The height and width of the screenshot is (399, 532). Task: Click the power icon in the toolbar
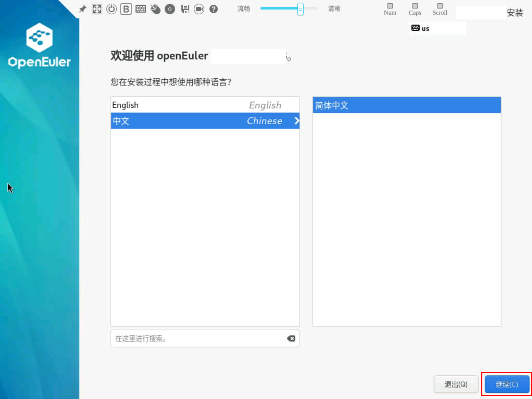click(111, 9)
